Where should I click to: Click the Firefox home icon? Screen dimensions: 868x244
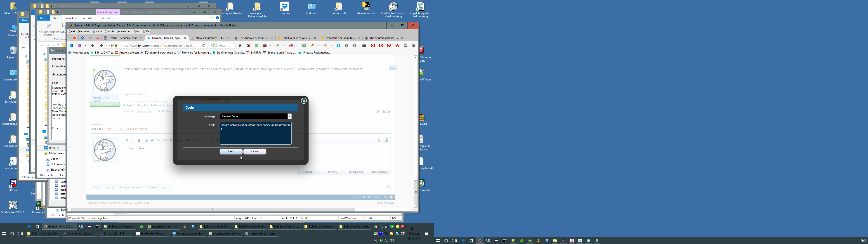click(x=240, y=45)
